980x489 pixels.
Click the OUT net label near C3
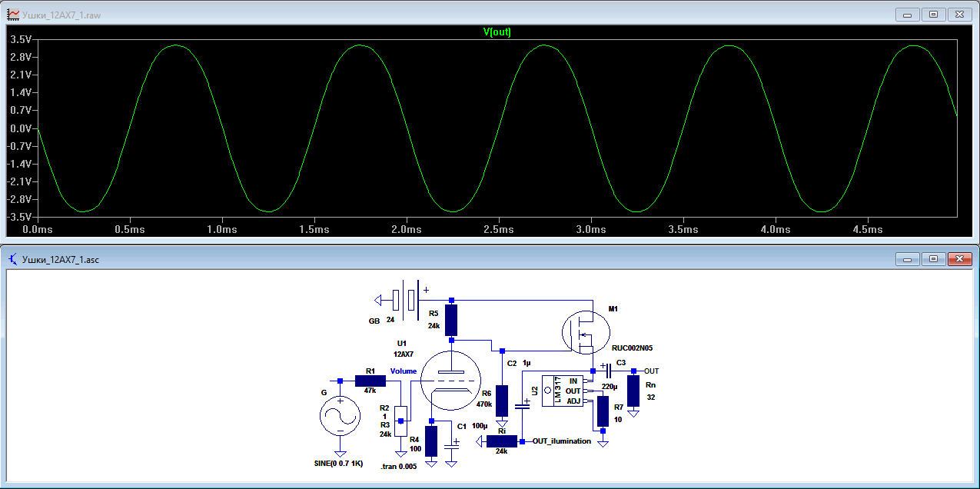[x=651, y=371]
